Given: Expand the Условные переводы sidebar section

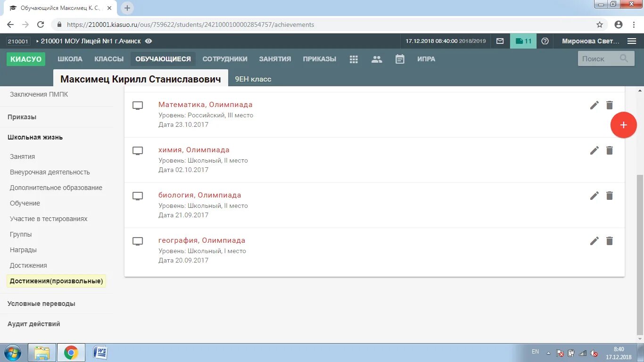Looking at the screenshot, I should [x=41, y=304].
